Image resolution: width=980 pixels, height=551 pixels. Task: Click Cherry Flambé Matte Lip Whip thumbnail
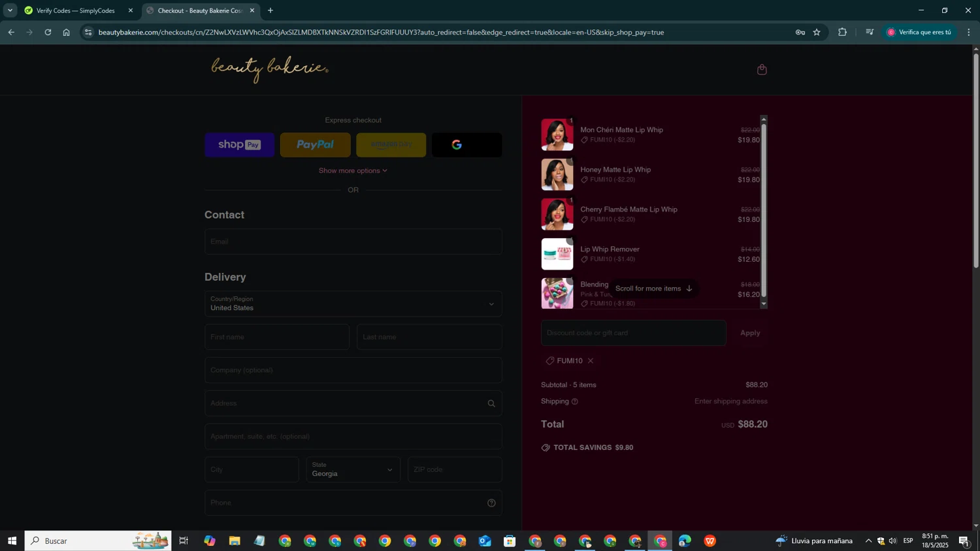click(557, 214)
